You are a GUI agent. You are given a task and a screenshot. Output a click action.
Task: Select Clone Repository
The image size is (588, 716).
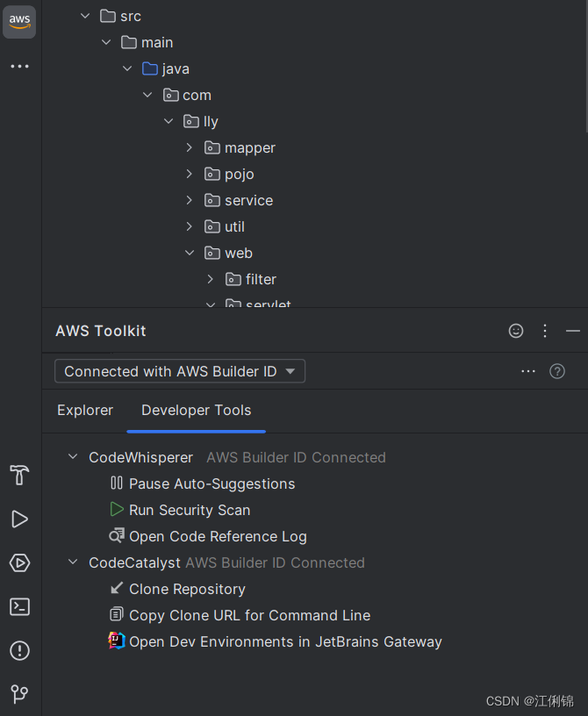point(187,589)
